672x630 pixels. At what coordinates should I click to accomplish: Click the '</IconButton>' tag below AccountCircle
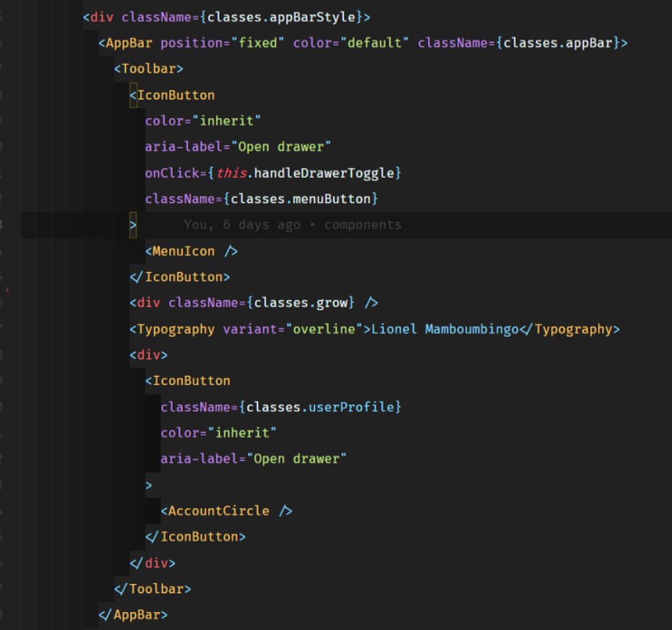(196, 537)
